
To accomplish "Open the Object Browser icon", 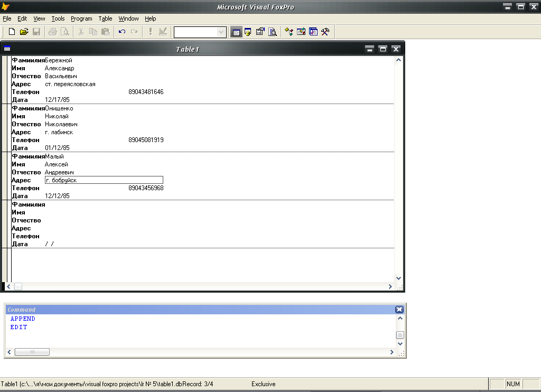I will coord(301,32).
